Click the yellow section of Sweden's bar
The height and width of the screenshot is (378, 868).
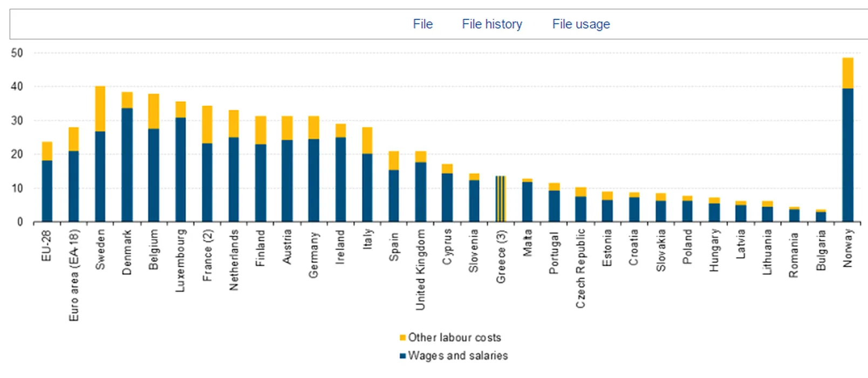pos(100,109)
